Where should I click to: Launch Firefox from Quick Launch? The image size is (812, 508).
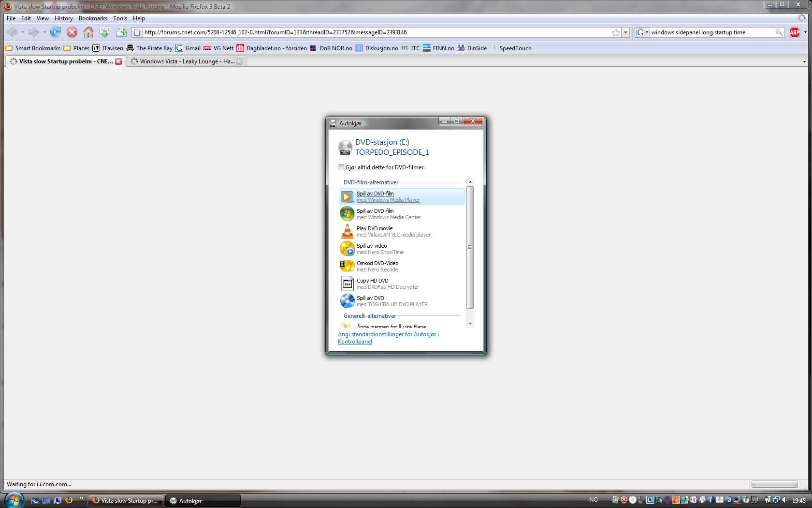(69, 501)
